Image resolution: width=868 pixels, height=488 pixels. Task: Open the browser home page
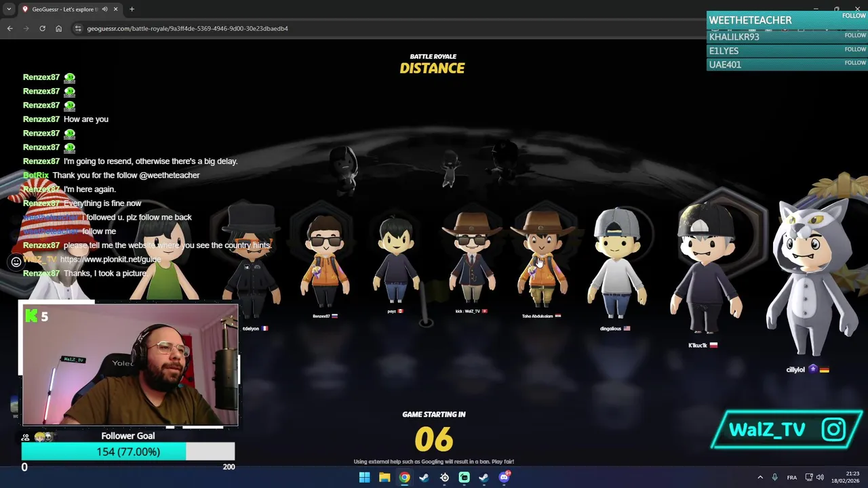point(58,28)
